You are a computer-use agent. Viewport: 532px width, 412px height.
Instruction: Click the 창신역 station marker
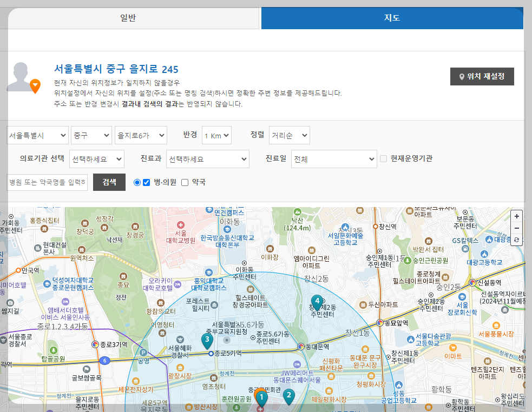(x=375, y=227)
